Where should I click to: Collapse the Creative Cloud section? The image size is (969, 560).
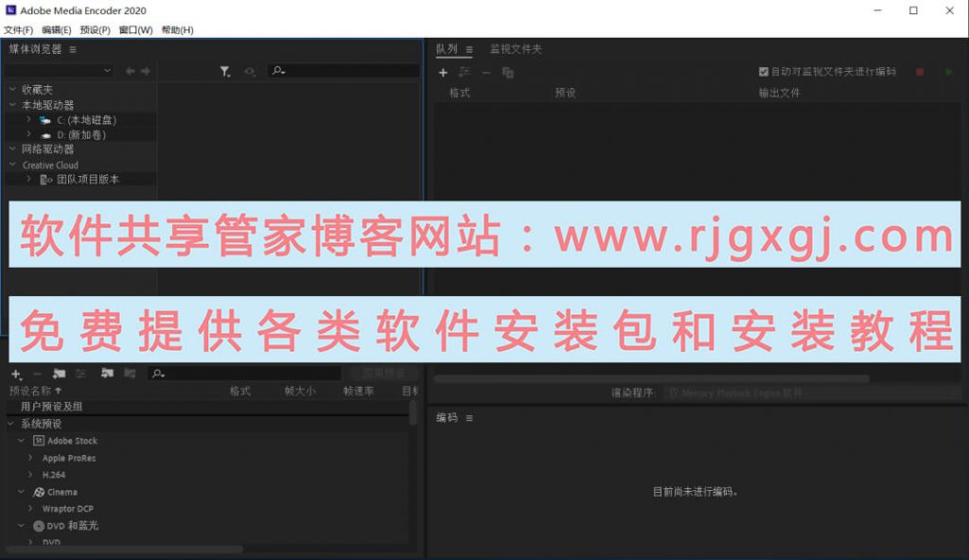[x=13, y=165]
